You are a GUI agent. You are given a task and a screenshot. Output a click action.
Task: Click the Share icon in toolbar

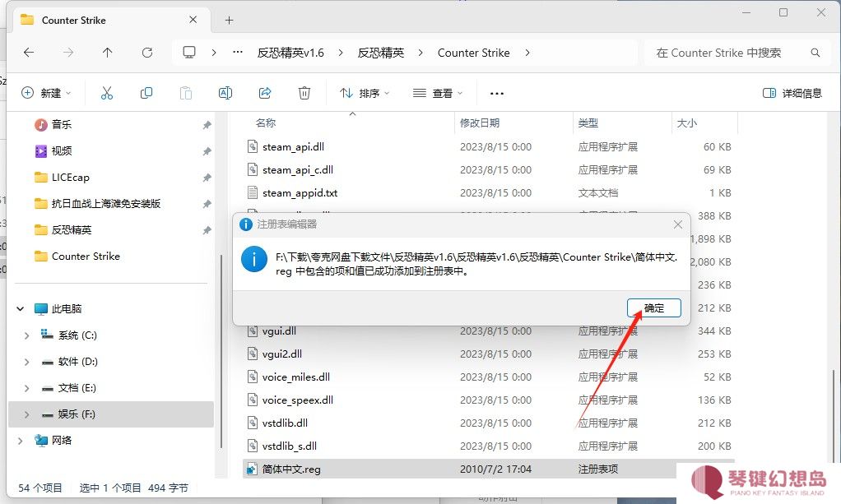tap(265, 93)
